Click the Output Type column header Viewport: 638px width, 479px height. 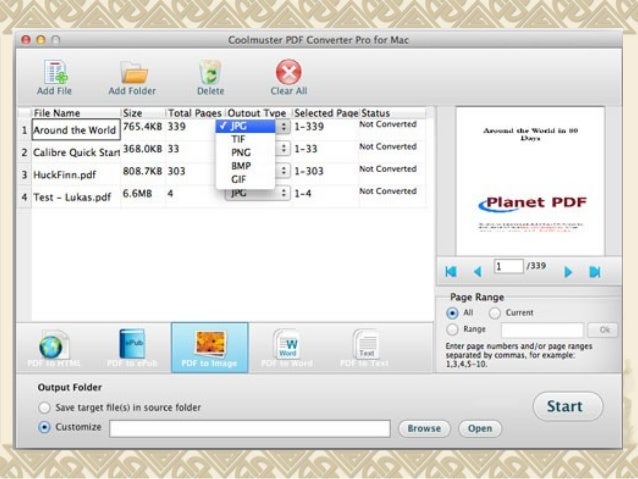[257, 113]
